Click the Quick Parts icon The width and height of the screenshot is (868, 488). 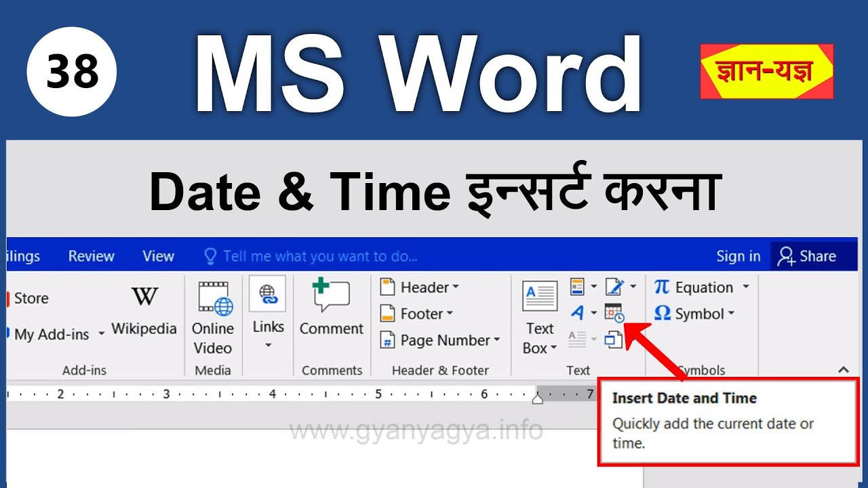click(x=577, y=287)
